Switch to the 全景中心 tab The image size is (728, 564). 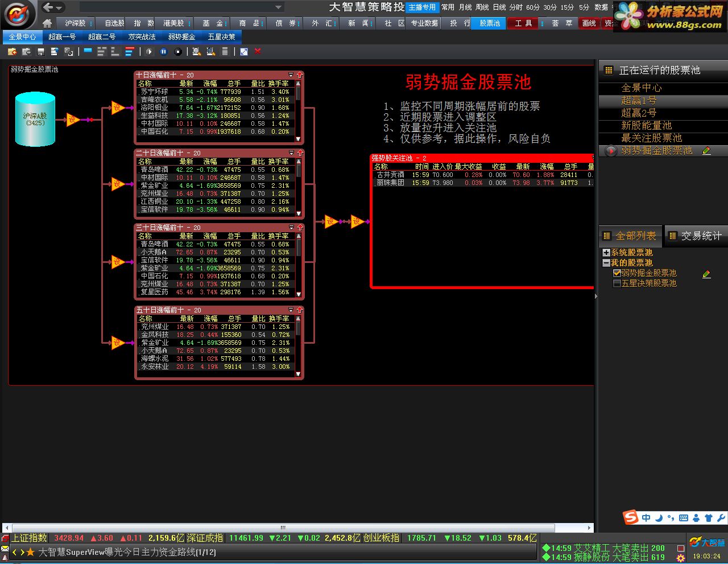(x=22, y=36)
